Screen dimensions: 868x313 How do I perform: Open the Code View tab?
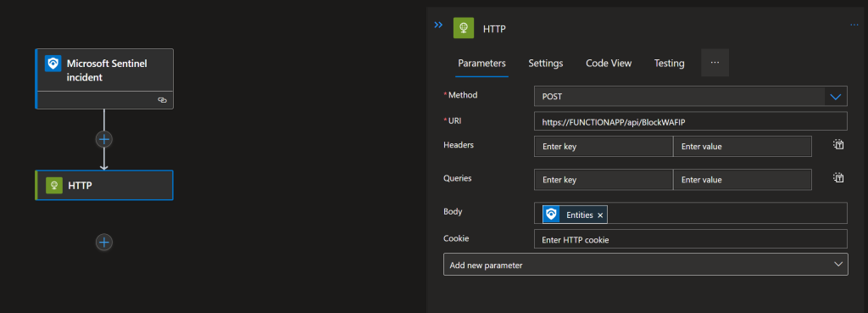tap(609, 63)
